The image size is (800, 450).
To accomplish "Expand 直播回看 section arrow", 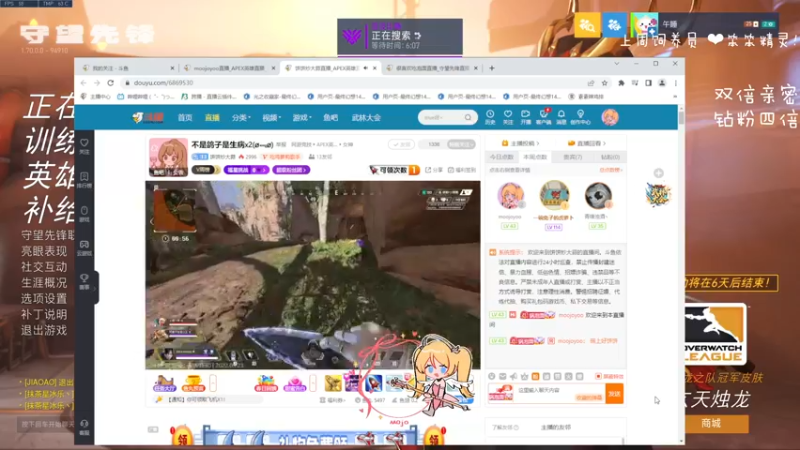I will coord(604,143).
